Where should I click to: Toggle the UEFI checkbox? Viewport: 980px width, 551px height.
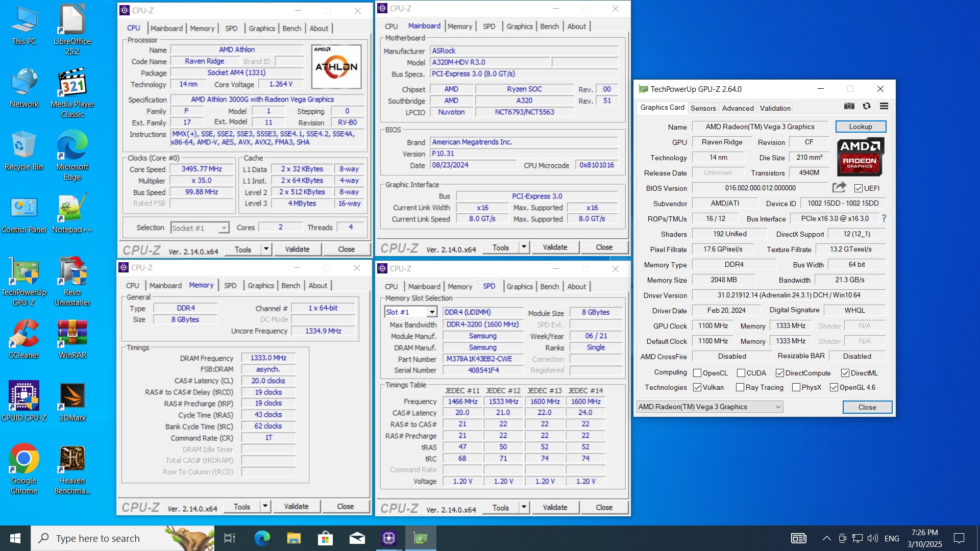coord(859,188)
